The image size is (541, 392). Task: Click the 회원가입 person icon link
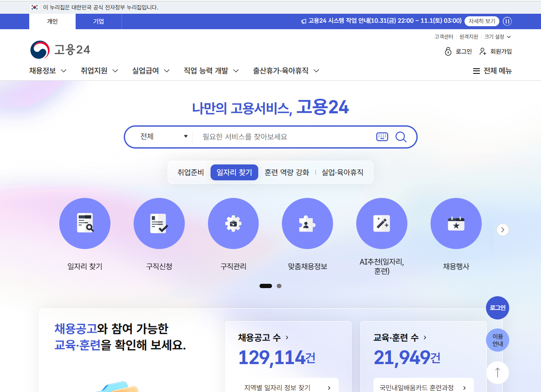click(495, 52)
